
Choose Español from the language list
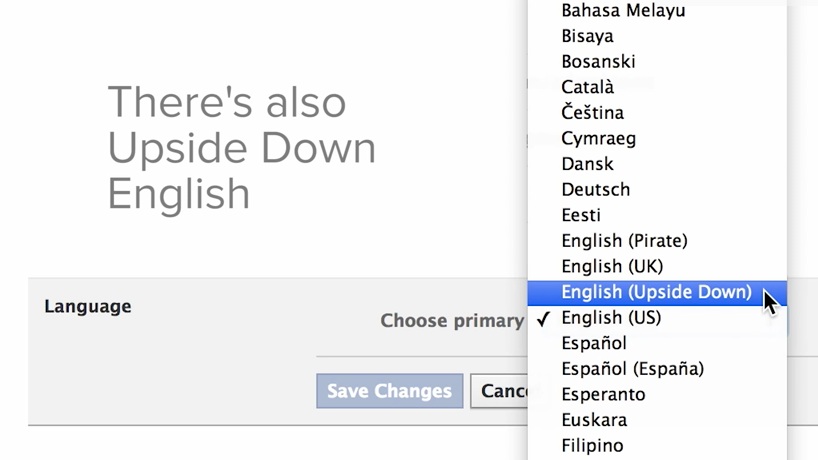coord(594,343)
